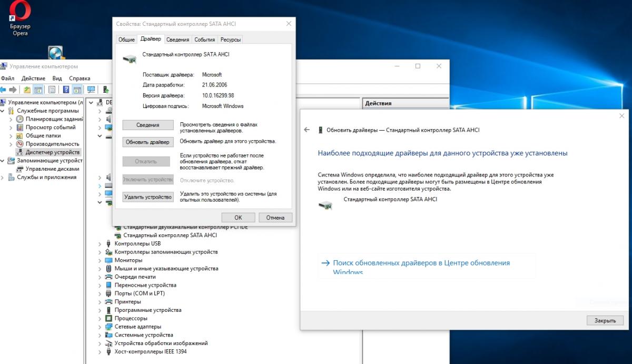Click the Monitors category icon
Viewport: 632px width, 364px height.
[x=109, y=260]
